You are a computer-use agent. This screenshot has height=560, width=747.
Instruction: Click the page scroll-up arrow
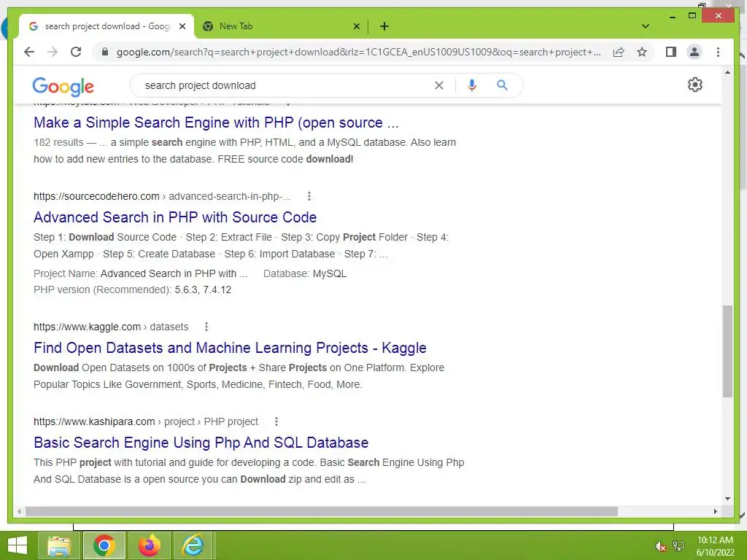coord(727,72)
